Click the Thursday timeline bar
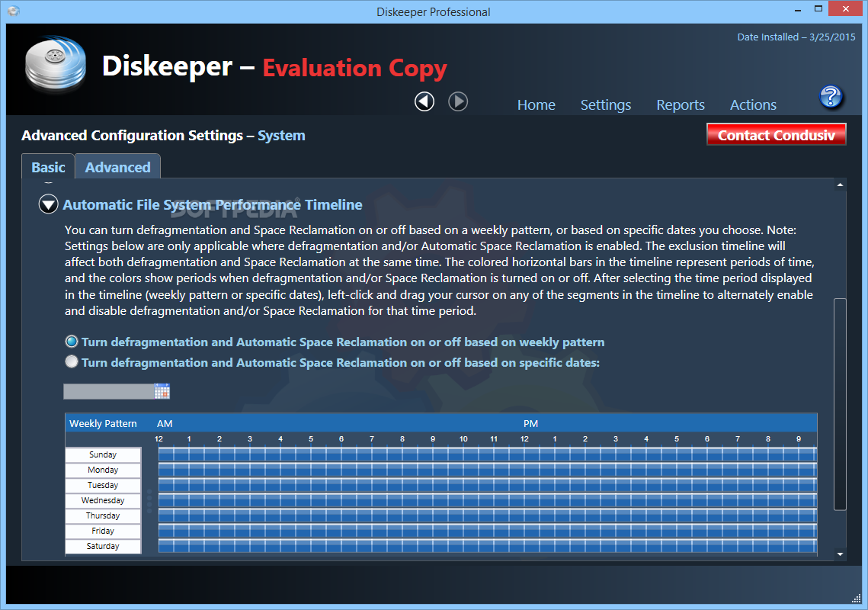This screenshot has height=610, width=868. tap(487, 515)
